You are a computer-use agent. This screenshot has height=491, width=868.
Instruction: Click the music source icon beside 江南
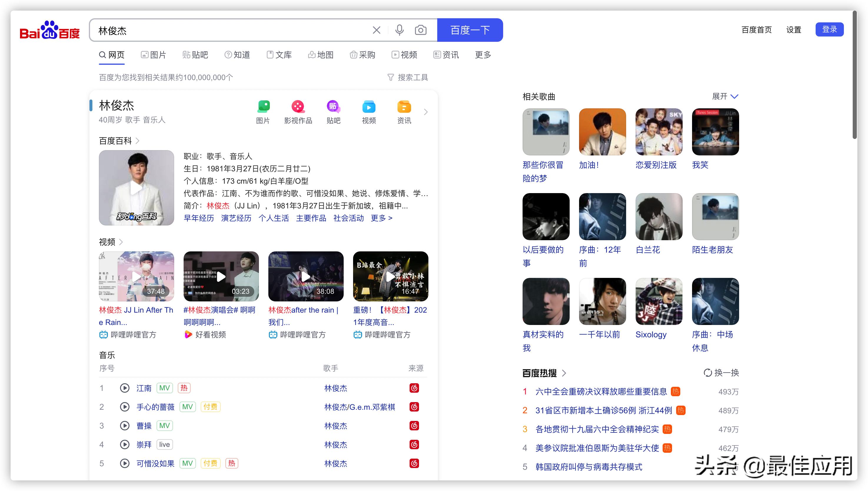pos(414,388)
